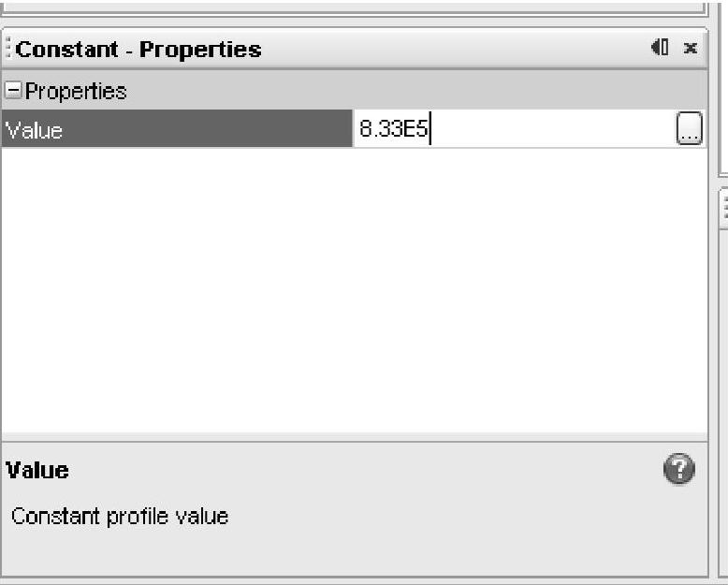Click the question mark help icon

pos(678,468)
